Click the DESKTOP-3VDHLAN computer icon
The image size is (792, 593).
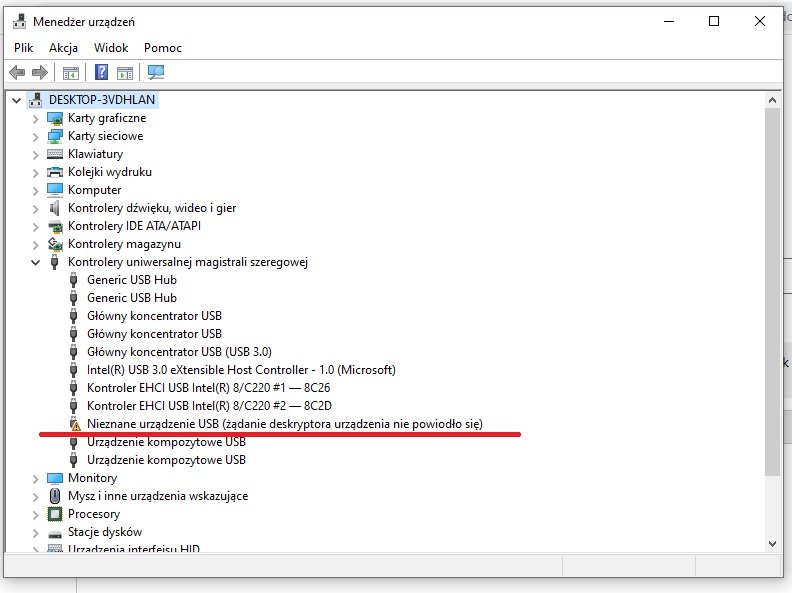click(x=35, y=100)
